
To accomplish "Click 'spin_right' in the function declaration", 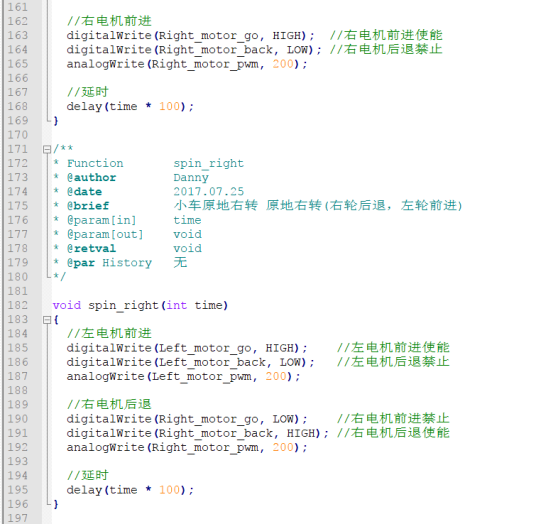I will 123,306.
